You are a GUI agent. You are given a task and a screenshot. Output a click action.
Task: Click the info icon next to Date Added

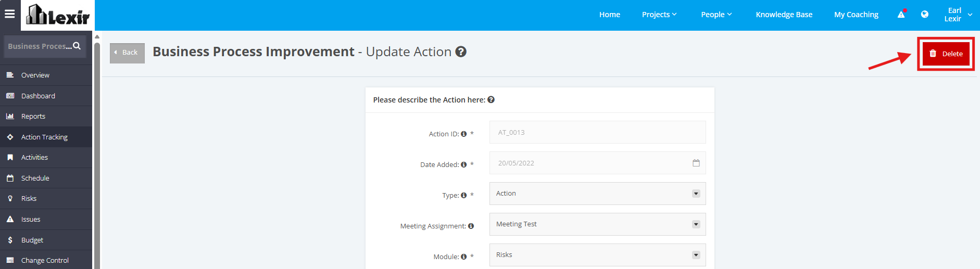pos(463,164)
